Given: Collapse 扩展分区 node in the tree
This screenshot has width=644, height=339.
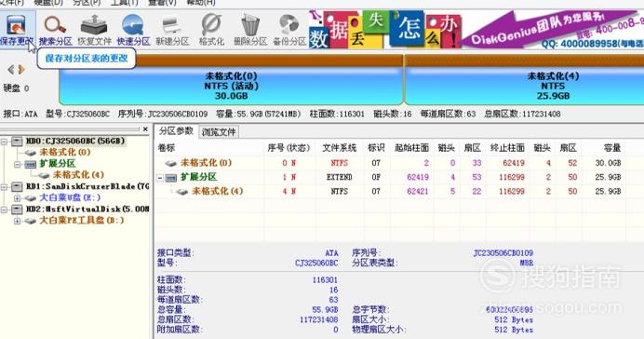Looking at the screenshot, I should tap(18, 164).
